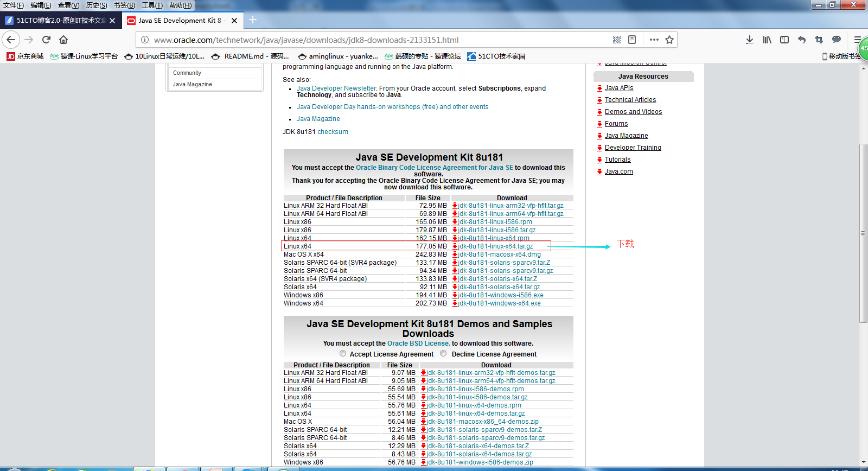Select Accept License Agreement radio button

pos(343,353)
